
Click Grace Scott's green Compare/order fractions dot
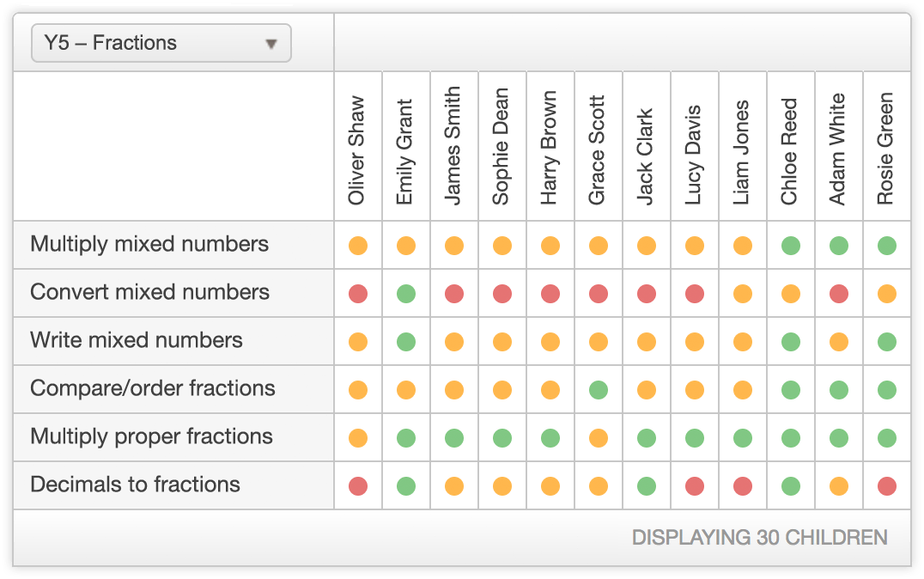point(599,390)
